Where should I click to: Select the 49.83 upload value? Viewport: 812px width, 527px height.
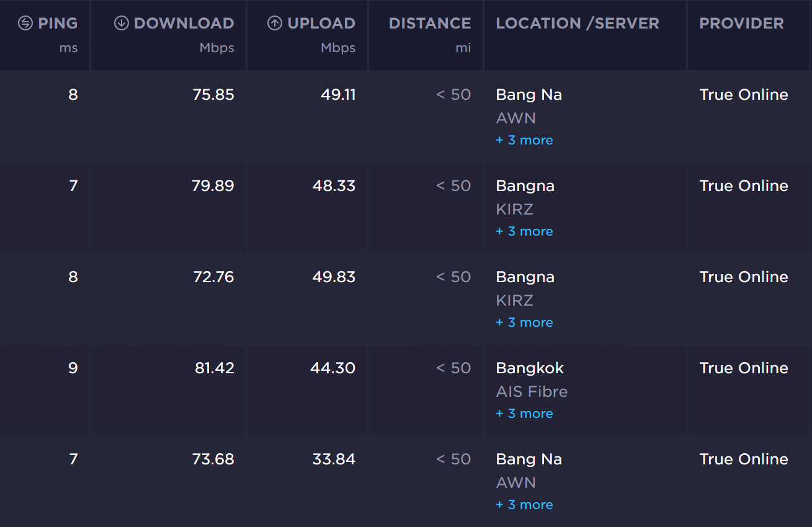[x=334, y=277]
